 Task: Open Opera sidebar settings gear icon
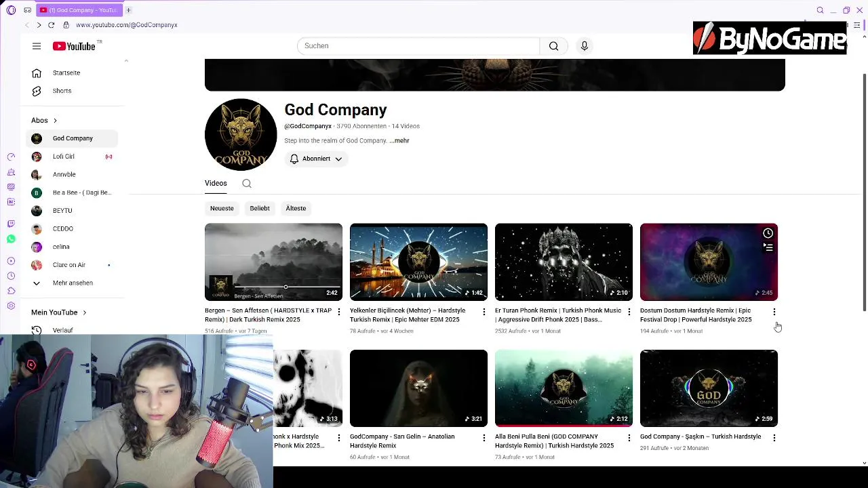tap(11, 306)
